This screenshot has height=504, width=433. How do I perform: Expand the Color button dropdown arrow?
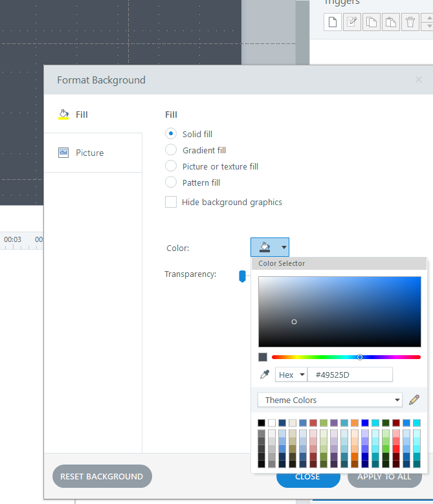click(284, 247)
